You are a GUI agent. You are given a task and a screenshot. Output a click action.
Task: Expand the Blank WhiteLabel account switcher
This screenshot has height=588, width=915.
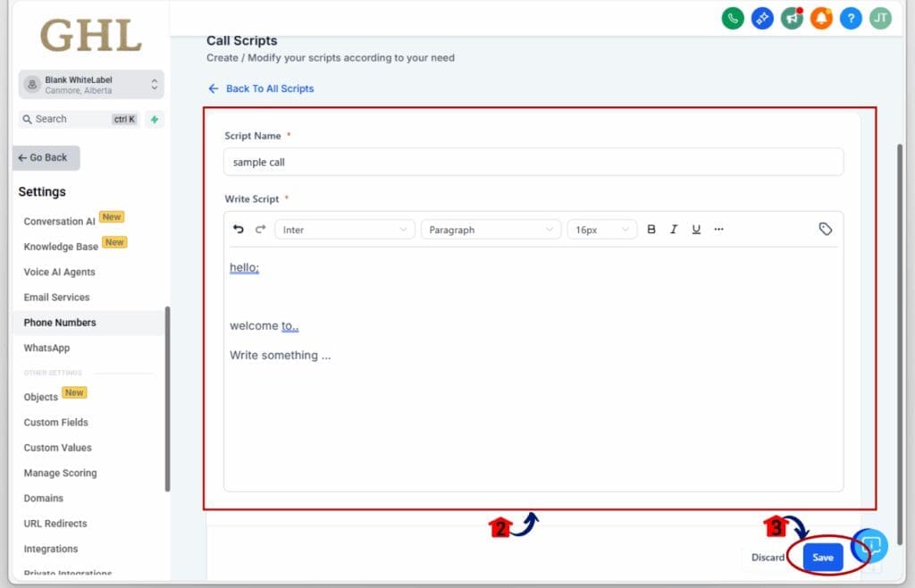pos(91,85)
